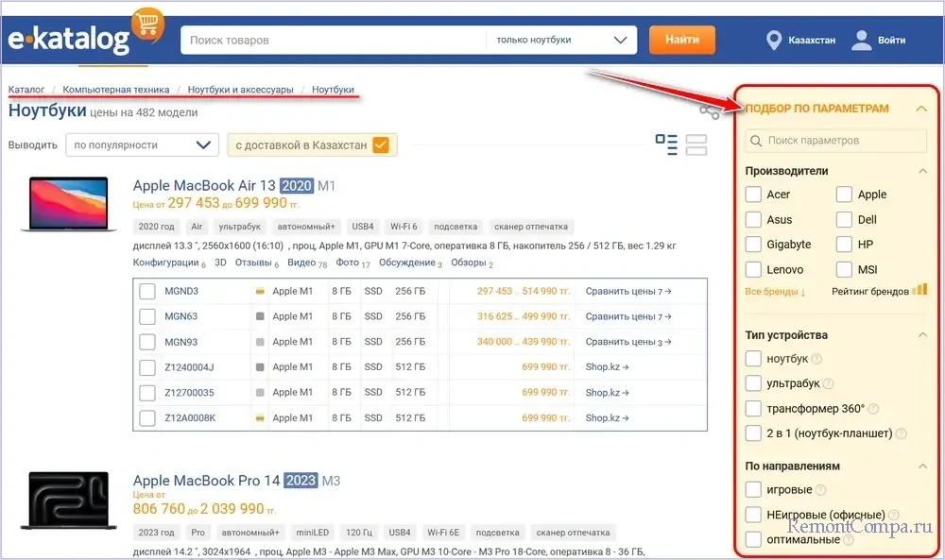Click the help icon next to ноутбук
This screenshot has width=945, height=560.
click(816, 359)
